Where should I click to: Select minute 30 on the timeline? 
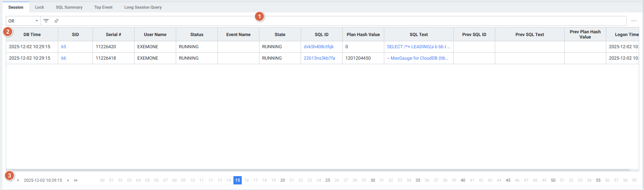pyautogui.click(x=373, y=180)
